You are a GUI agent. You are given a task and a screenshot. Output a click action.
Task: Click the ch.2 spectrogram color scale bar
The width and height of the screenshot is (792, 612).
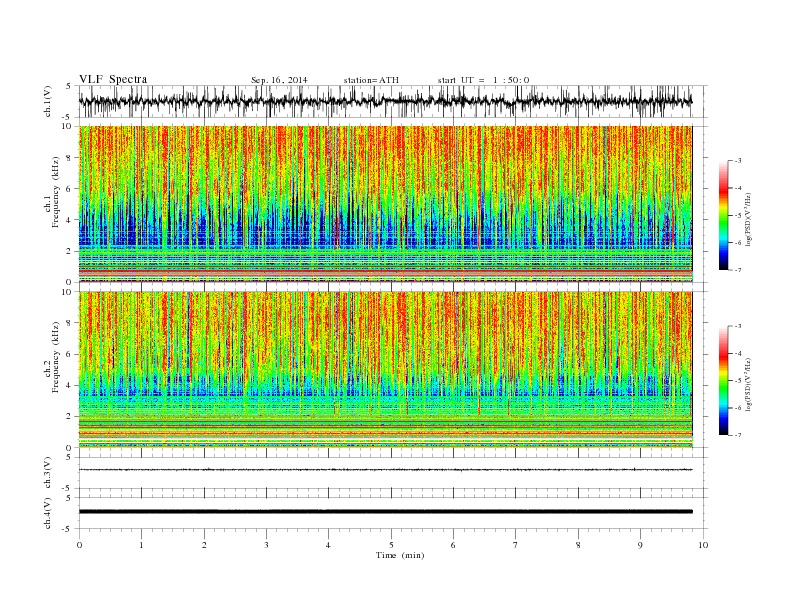[724, 380]
